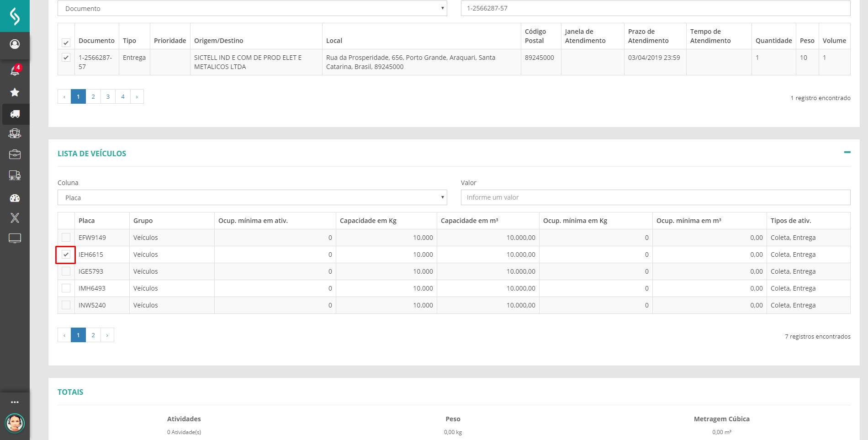Open the briefcase icon in sidebar

15,154
